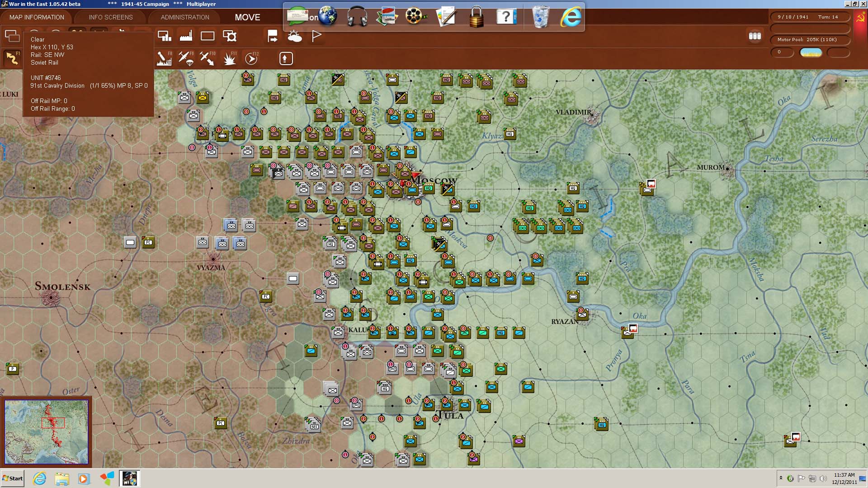Click the padlock icon in the dock
The height and width of the screenshot is (488, 868).
(x=476, y=17)
